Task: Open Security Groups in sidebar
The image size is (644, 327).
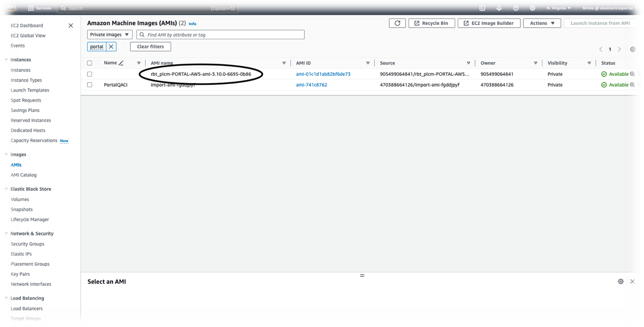Action: tap(27, 244)
